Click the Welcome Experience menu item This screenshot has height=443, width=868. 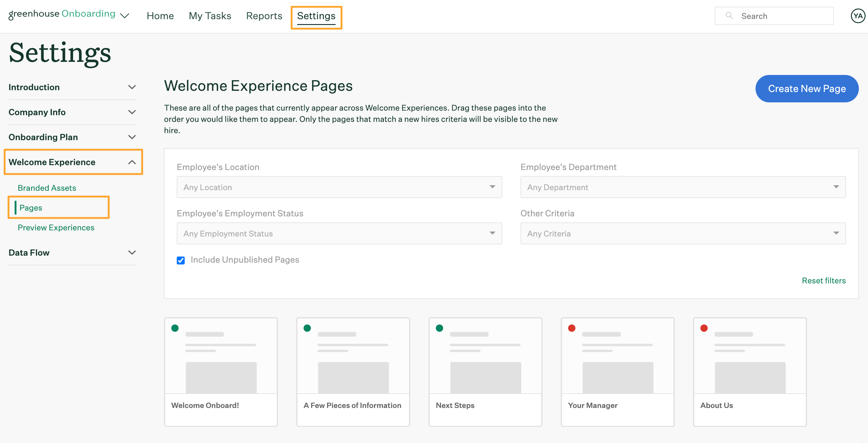click(52, 161)
